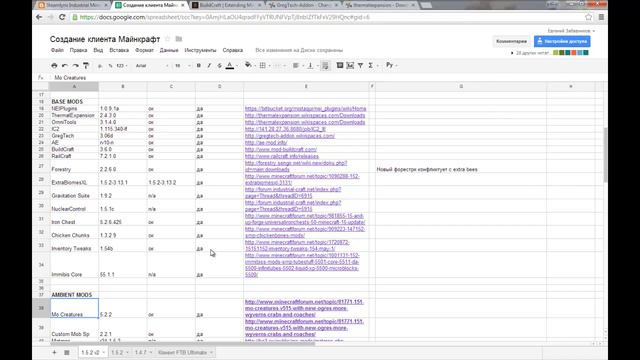Redo the last action
This screenshot has height=360, width=640.
(76, 65)
